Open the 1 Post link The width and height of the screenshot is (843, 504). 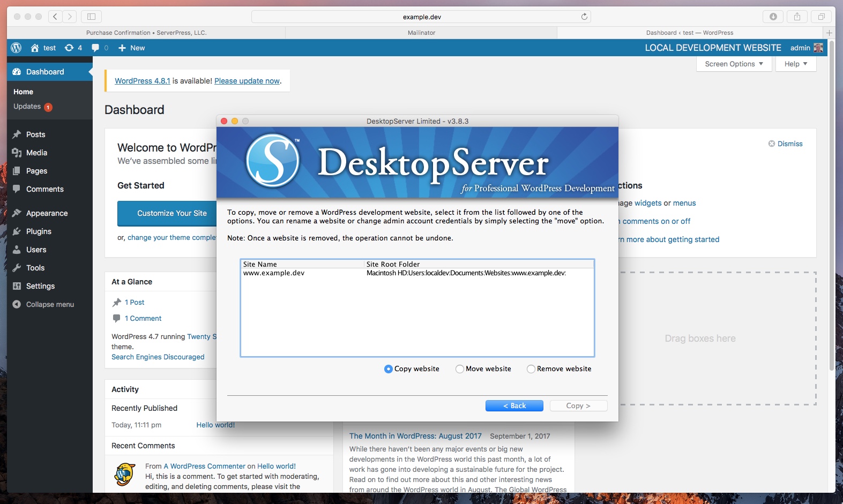point(135,302)
